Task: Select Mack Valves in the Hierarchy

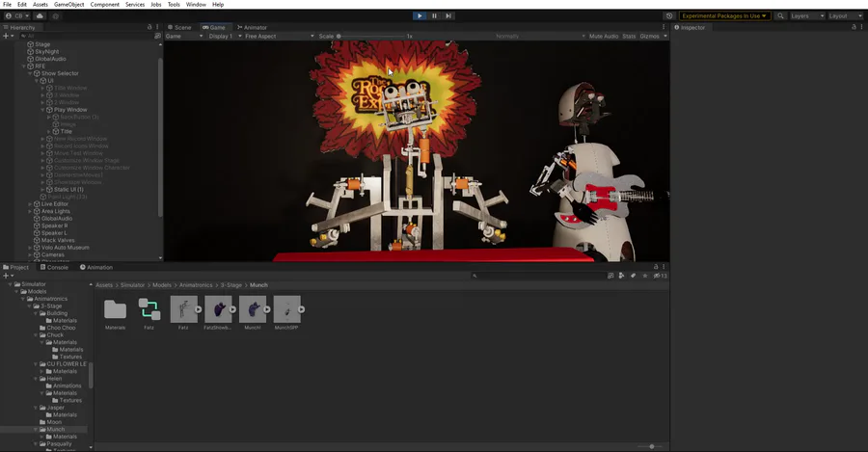Action: click(x=58, y=240)
